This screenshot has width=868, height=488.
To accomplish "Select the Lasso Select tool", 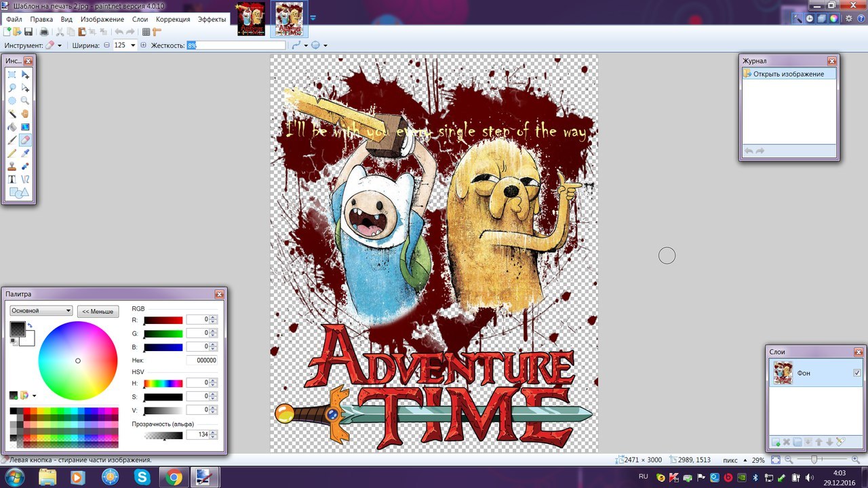I will [x=12, y=88].
